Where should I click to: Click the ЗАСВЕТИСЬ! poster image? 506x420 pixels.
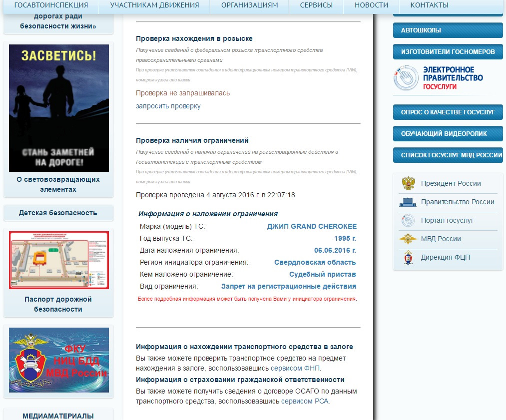pyautogui.click(x=59, y=108)
